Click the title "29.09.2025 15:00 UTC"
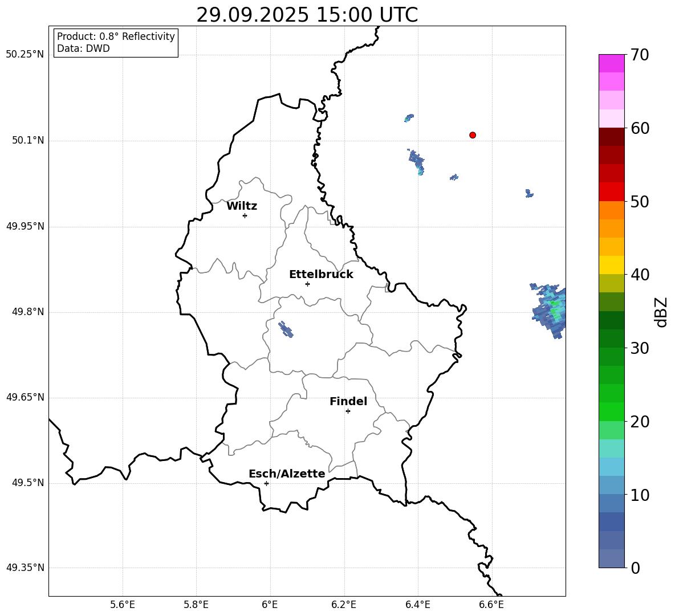 pos(307,15)
